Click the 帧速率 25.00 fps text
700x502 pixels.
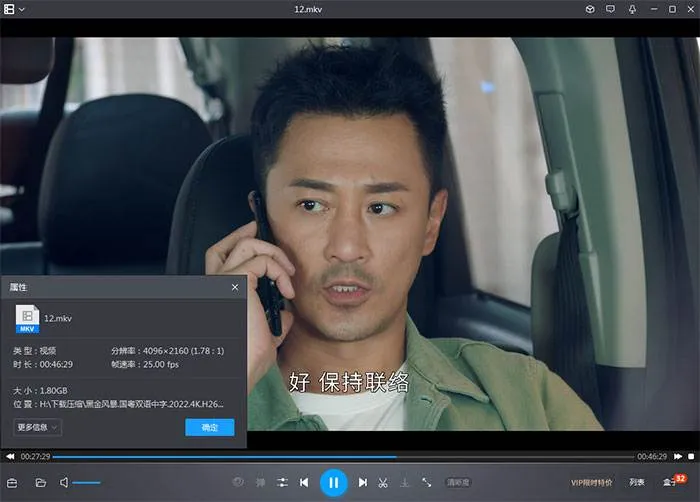tap(145, 364)
